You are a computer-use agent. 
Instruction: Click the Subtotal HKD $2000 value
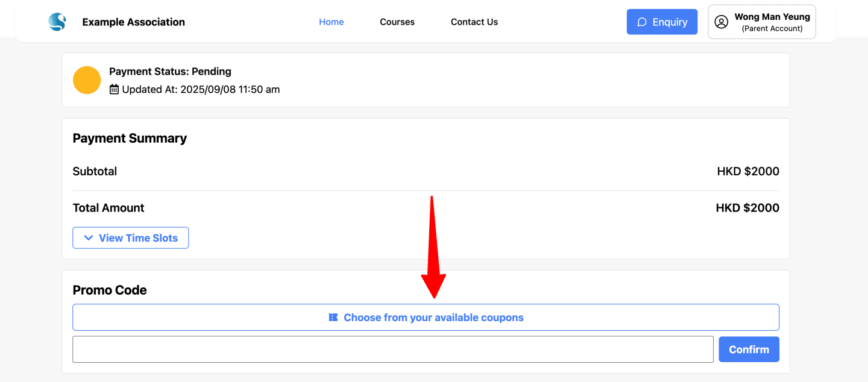click(748, 172)
